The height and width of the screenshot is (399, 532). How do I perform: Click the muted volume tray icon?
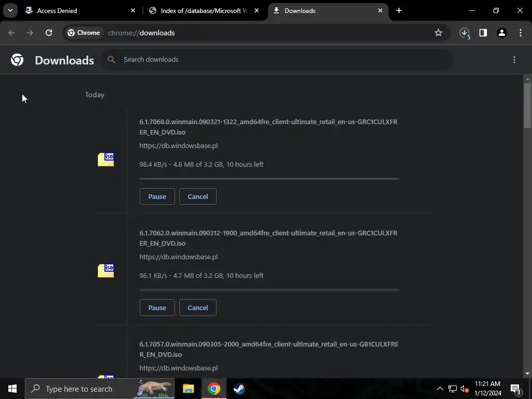pos(464,389)
